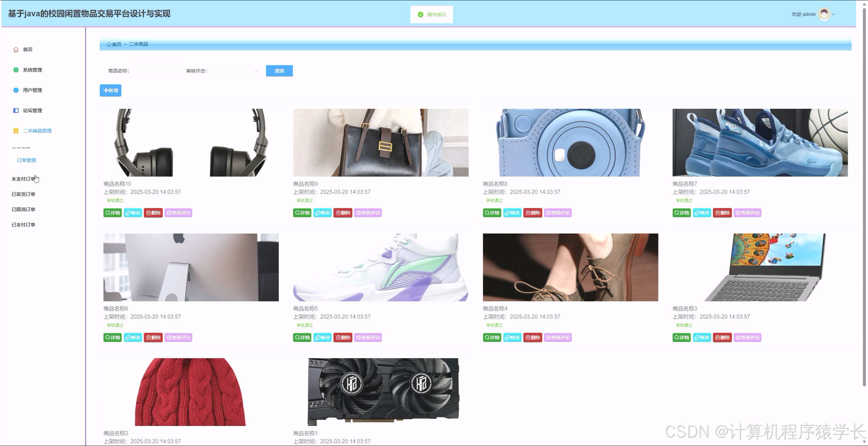Click the 论坛管理 sidebar icon
Image resolution: width=868 pixels, height=446 pixels.
coord(16,111)
